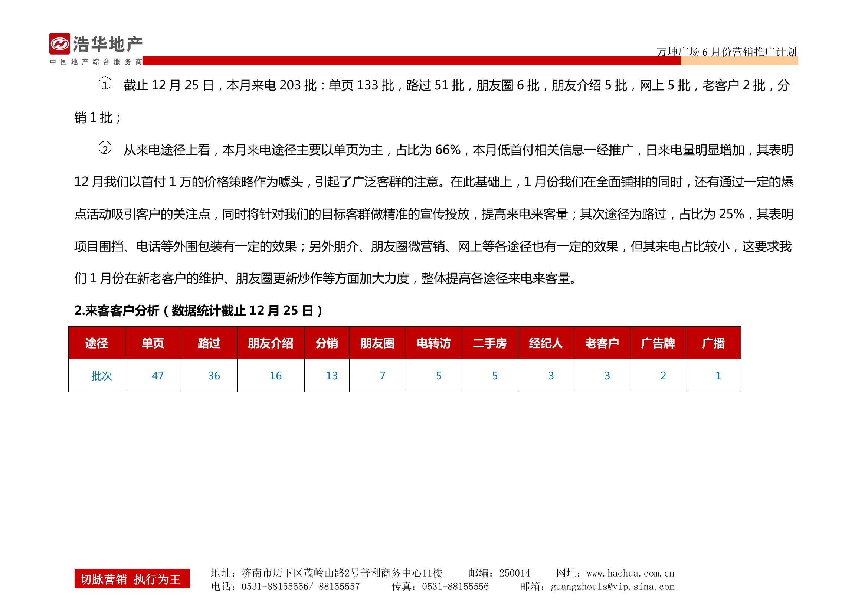Click the postal code 邮编:250014
The height and width of the screenshot is (614, 868).
coord(499,573)
